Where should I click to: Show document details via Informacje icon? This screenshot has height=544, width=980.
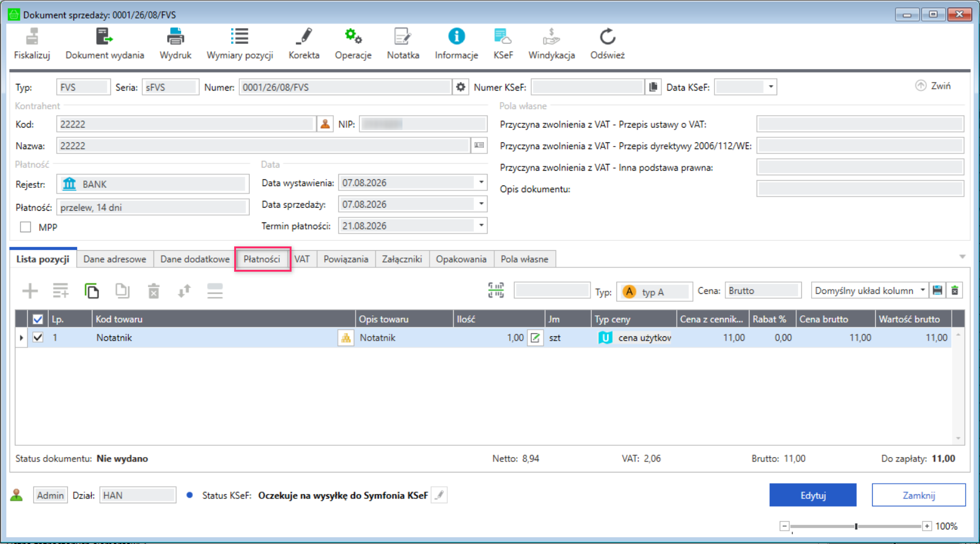point(457,37)
